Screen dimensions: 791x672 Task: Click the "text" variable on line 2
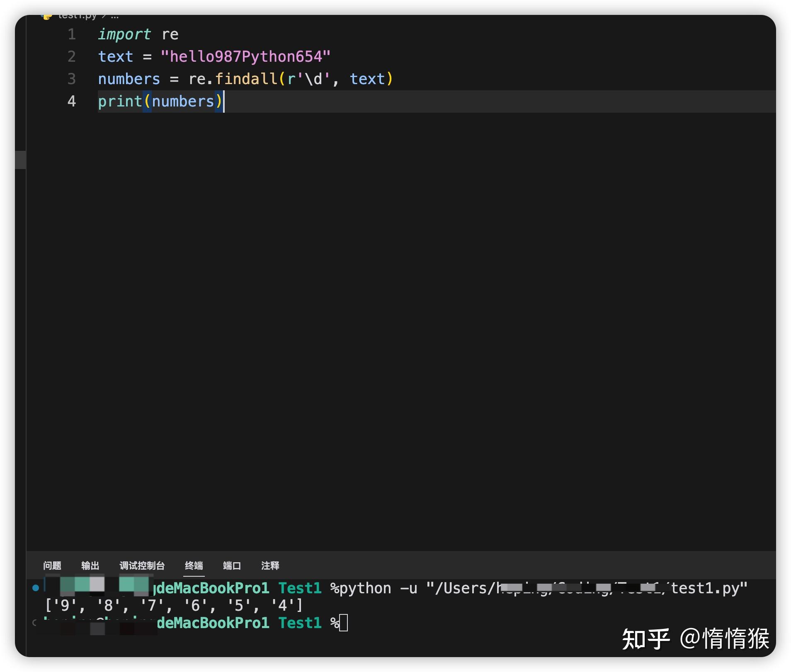tap(116, 56)
